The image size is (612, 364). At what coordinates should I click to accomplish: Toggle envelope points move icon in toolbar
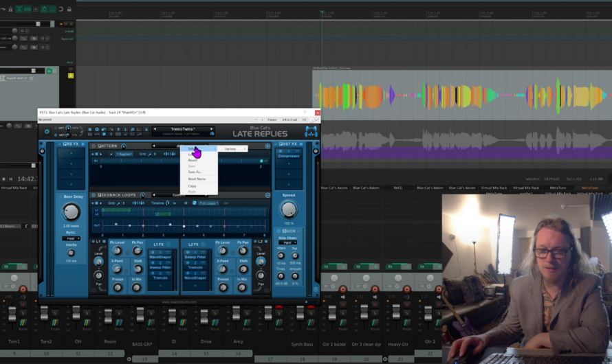[44, 9]
